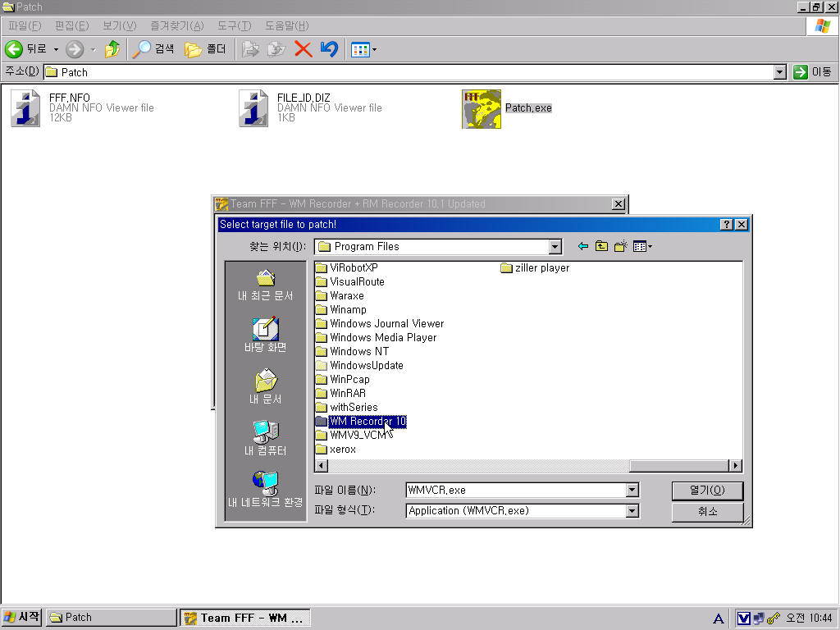Click the blue Undo toolbar icon
840x630 pixels.
coord(330,49)
